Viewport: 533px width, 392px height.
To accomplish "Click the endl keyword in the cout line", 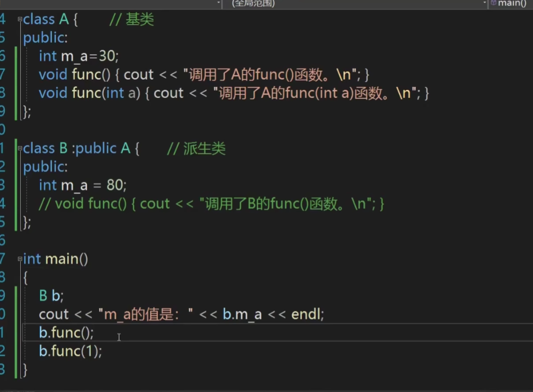I will tap(307, 314).
